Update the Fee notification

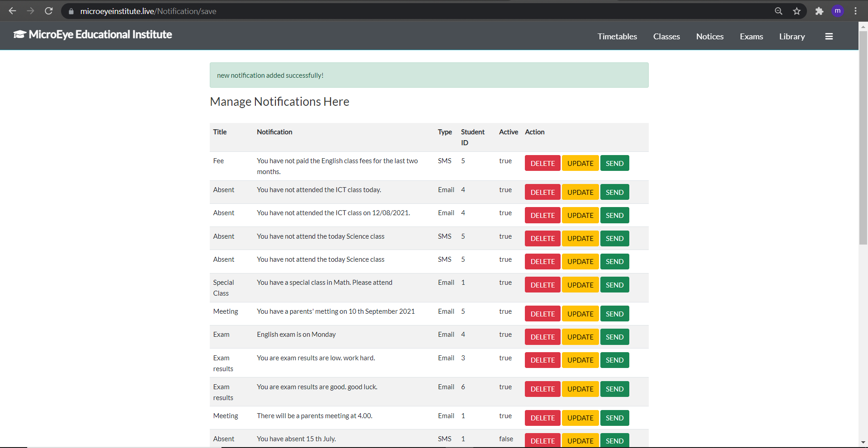tap(580, 163)
